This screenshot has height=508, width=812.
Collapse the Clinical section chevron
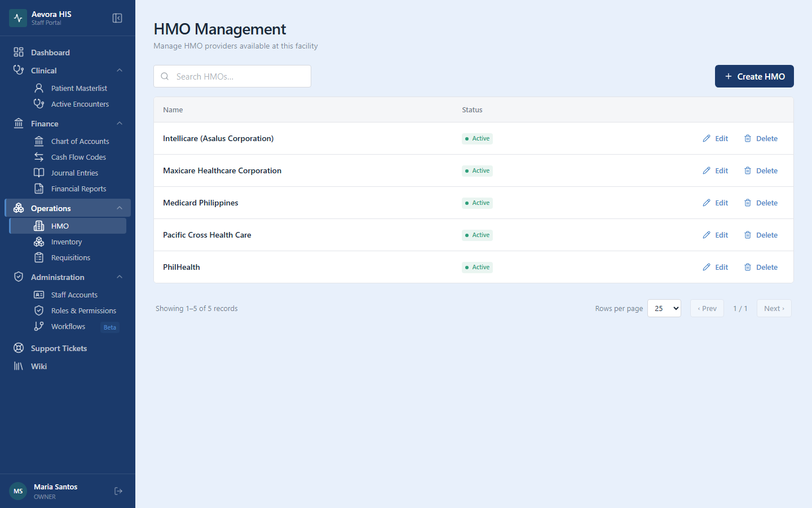120,70
